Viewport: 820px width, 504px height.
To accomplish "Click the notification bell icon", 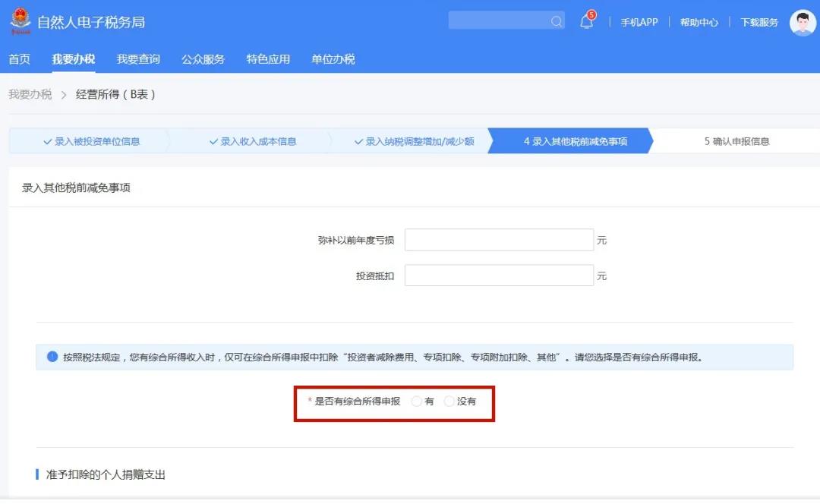I will pyautogui.click(x=585, y=22).
